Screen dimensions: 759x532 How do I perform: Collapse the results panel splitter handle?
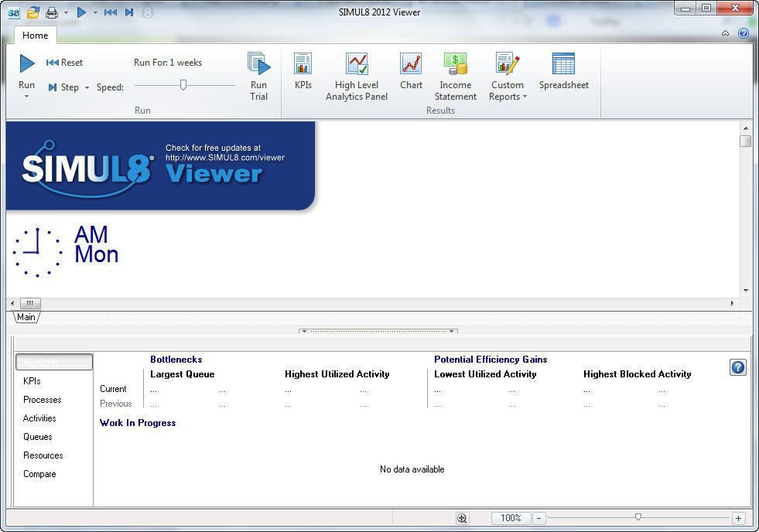(378, 331)
